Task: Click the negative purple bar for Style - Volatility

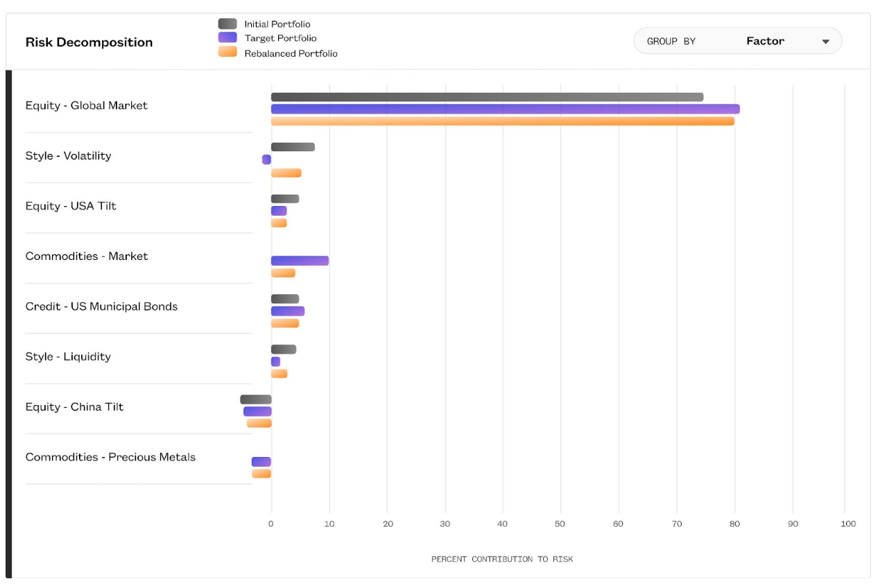Action: tap(266, 159)
